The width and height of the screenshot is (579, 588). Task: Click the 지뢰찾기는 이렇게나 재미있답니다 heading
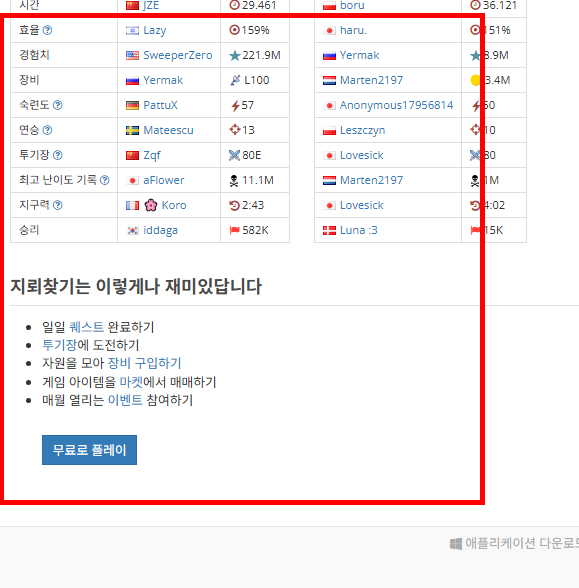click(136, 286)
